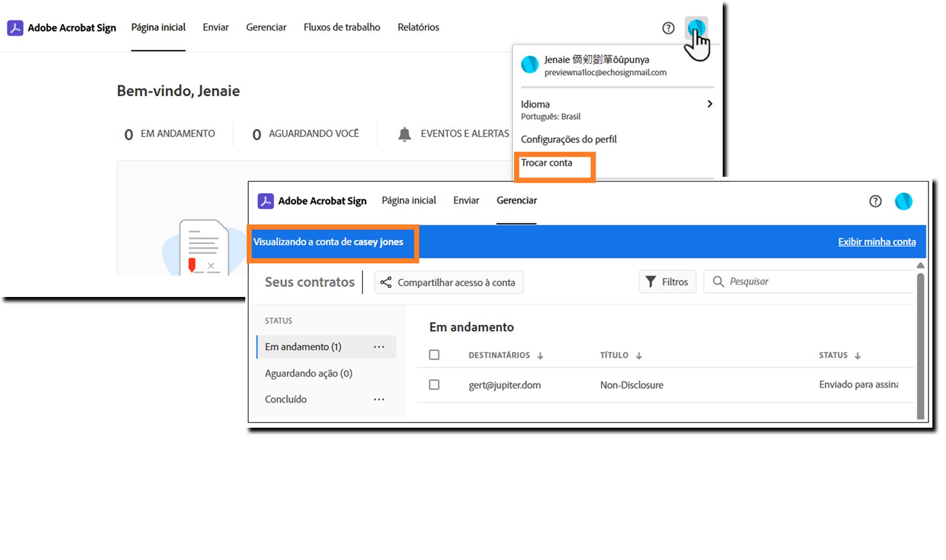Image resolution: width=946 pixels, height=560 pixels.
Task: Open profile avatar in front window header
Action: tap(904, 201)
